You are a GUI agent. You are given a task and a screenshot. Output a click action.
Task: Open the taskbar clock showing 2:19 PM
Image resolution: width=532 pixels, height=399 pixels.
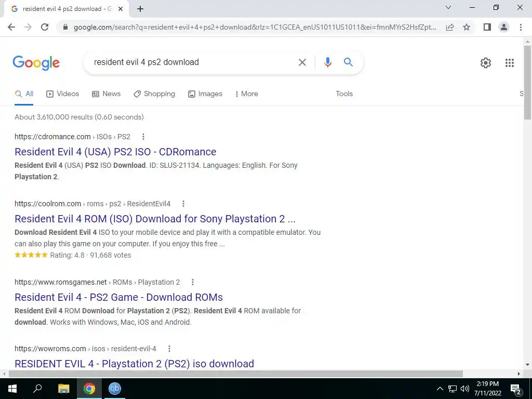[x=487, y=389]
